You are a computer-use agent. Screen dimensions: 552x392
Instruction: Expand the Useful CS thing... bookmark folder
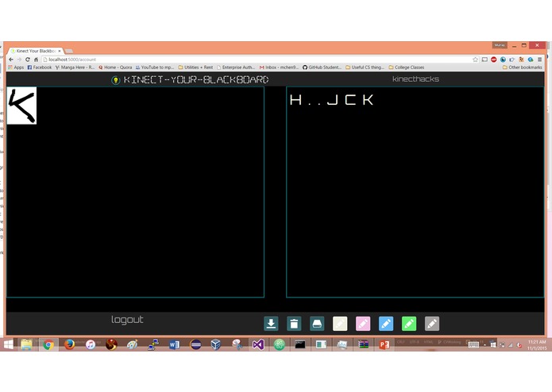tap(365, 67)
